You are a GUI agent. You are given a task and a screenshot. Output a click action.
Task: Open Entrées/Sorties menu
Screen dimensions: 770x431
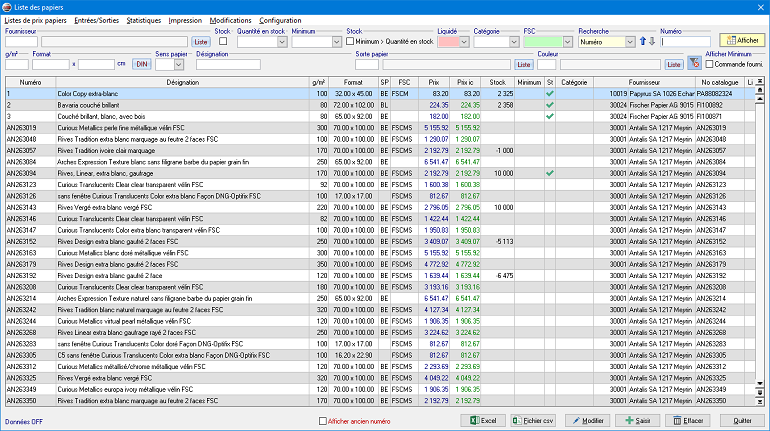click(x=96, y=21)
